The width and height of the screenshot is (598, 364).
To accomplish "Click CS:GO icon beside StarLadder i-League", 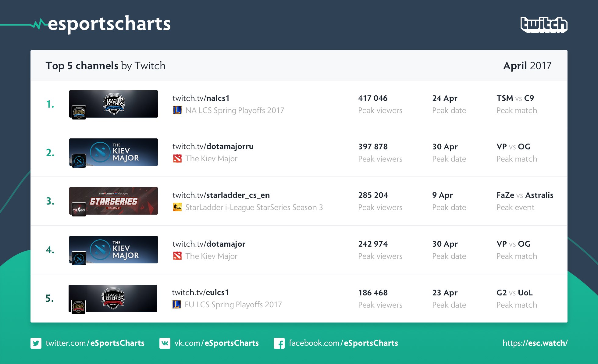I will 177,207.
